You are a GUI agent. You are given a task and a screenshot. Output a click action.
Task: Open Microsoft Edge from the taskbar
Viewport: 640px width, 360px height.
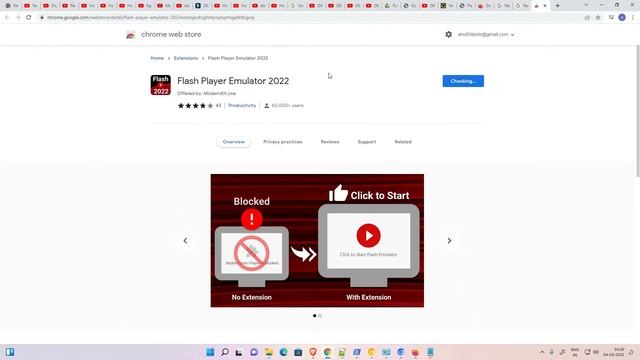(283, 352)
